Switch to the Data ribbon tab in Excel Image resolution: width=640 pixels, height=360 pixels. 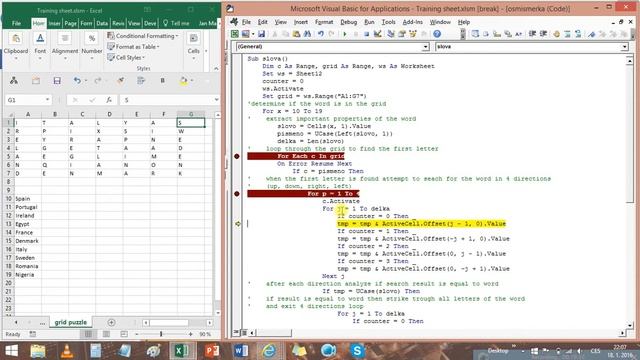point(102,23)
